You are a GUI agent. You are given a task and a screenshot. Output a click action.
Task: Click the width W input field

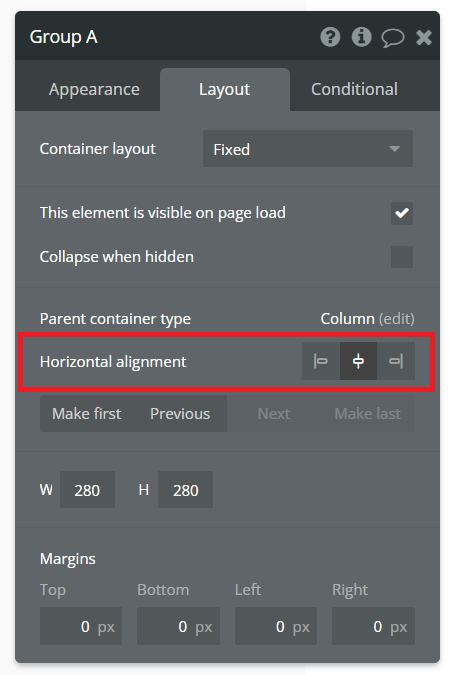87,490
